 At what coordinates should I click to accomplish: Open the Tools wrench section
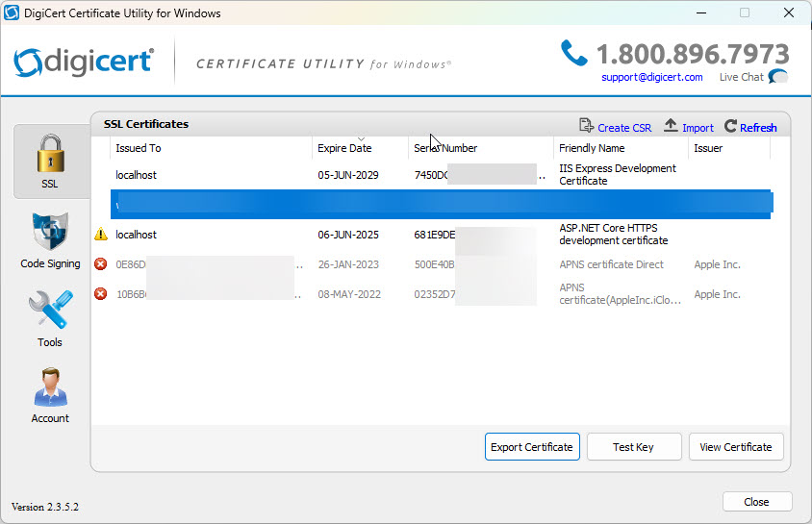point(50,318)
